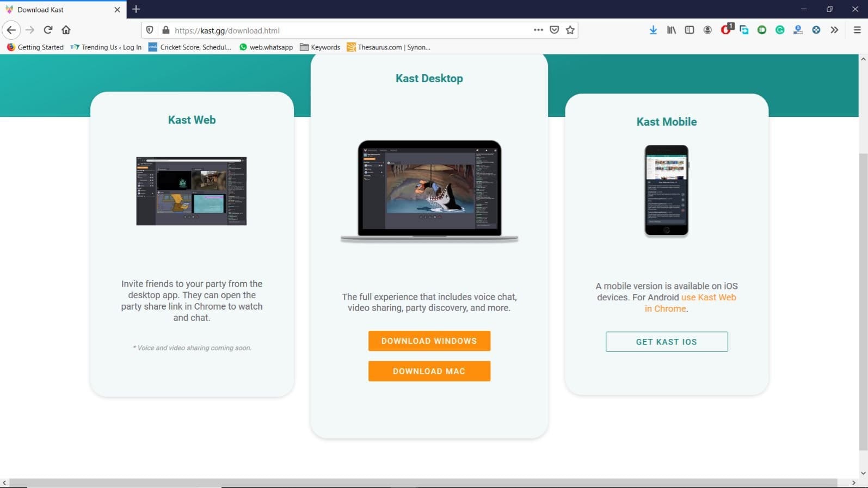Viewport: 868px width, 488px height.
Task: Save page to Pocket
Action: point(554,30)
